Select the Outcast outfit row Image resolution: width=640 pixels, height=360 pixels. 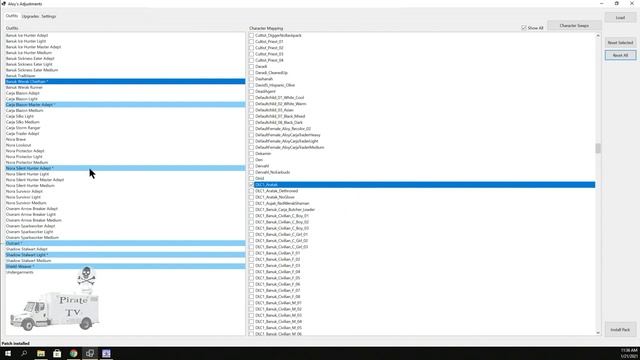tap(125, 243)
